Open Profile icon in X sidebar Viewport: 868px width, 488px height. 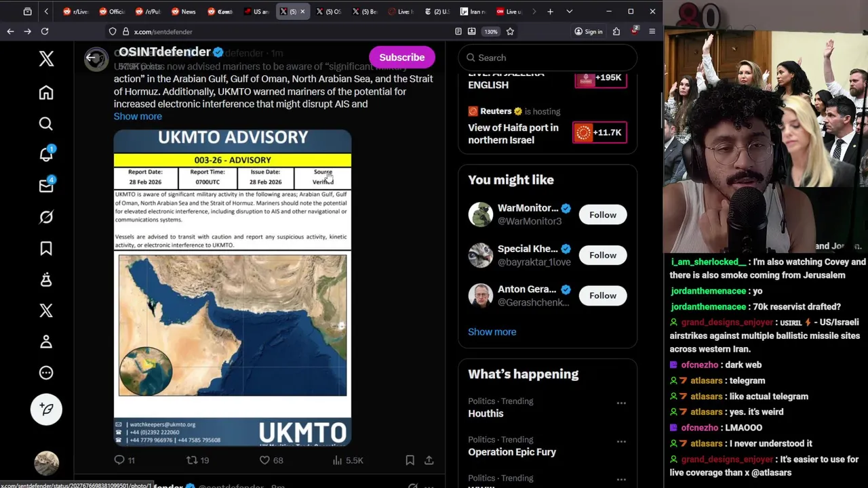click(46, 342)
